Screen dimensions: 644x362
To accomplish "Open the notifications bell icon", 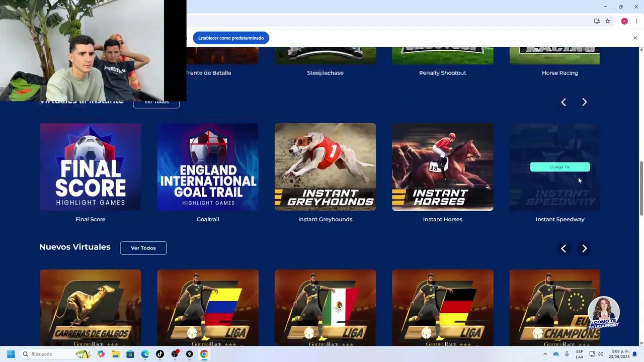I will (x=634, y=354).
